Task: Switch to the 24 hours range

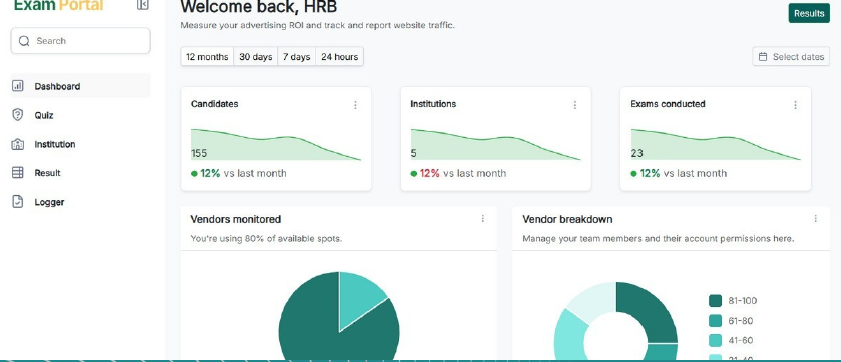Action: tap(340, 57)
